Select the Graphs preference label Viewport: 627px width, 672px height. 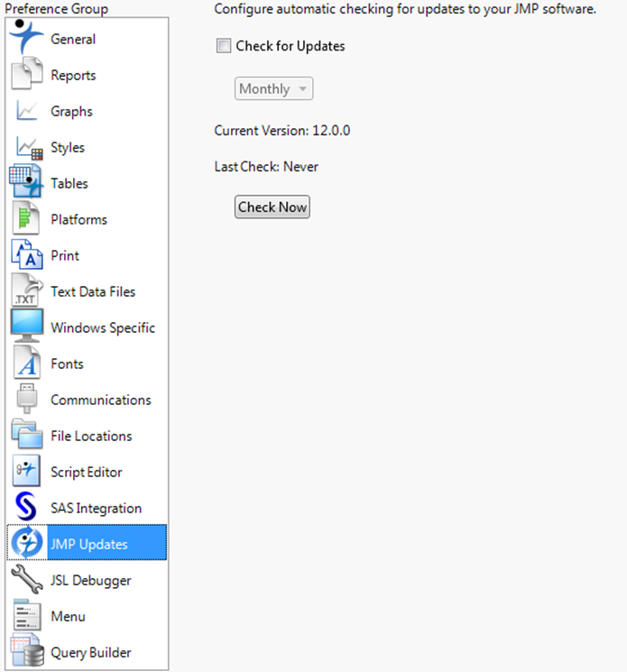71,112
